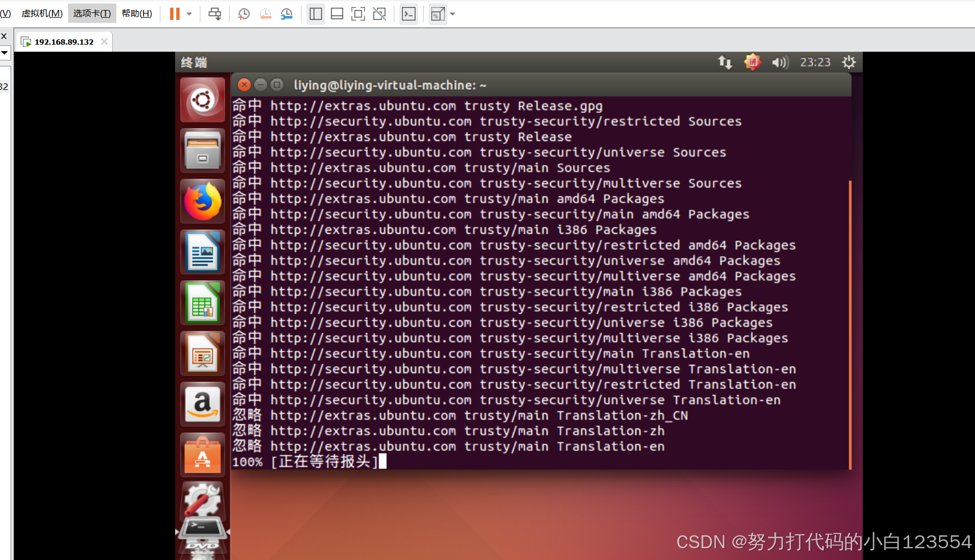Select the 192.168.89.132 VM tab

tap(64, 42)
